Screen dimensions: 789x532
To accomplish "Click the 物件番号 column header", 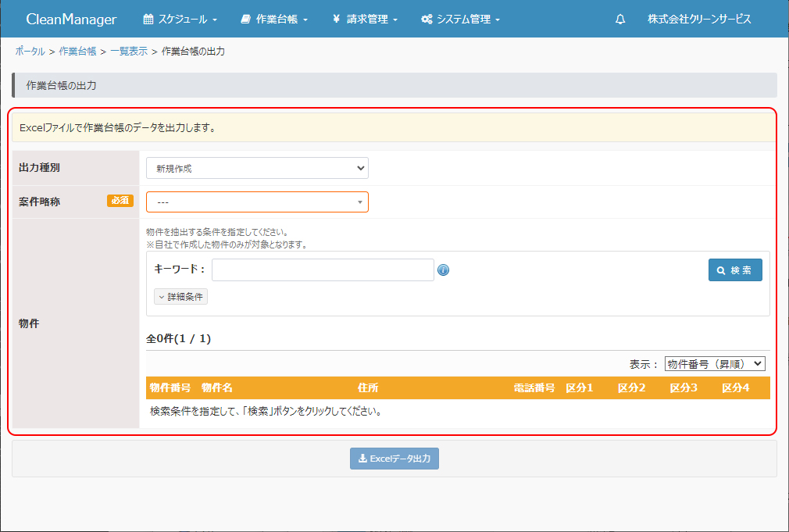I will point(171,387).
